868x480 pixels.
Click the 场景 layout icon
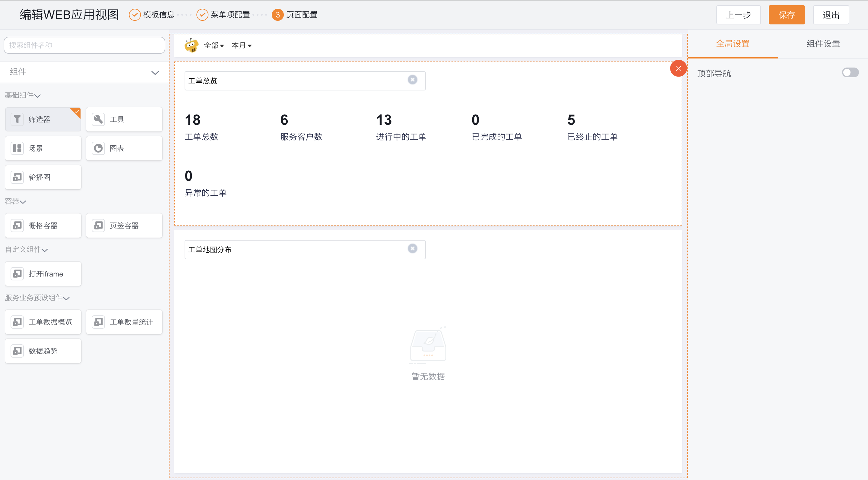[x=17, y=148]
